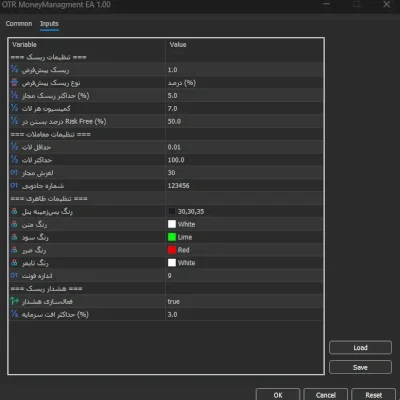400x400 pixels.
Task: Click the OK button
Action: [x=278, y=395]
